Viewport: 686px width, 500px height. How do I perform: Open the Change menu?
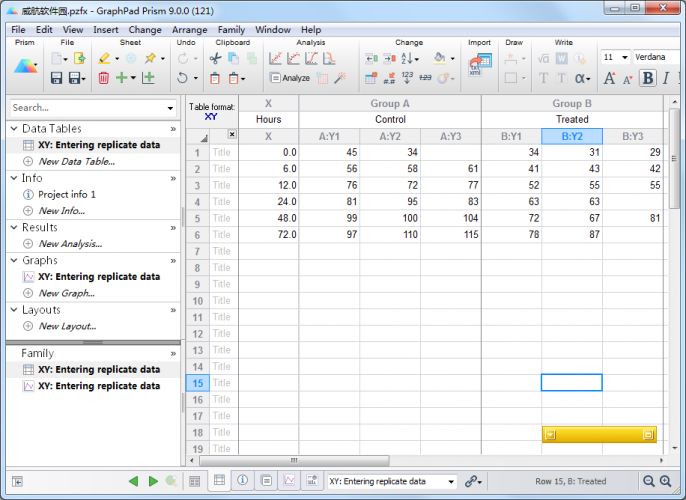coord(145,30)
